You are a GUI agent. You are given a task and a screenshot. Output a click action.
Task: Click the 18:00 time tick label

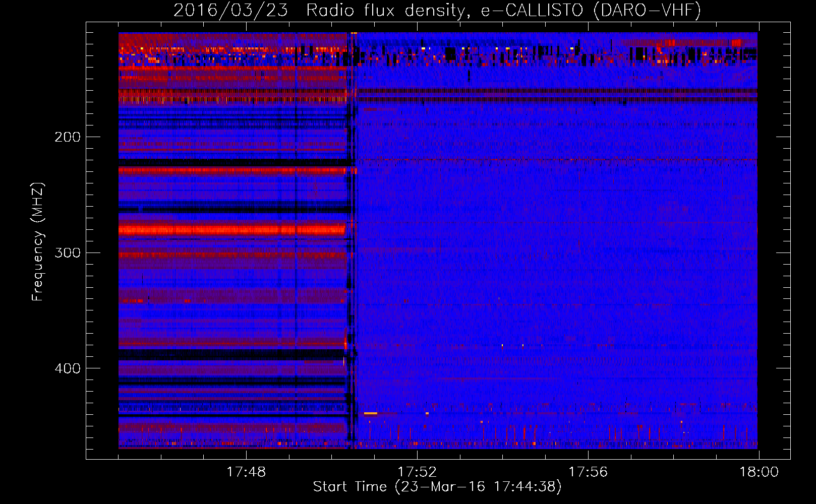pos(759,472)
